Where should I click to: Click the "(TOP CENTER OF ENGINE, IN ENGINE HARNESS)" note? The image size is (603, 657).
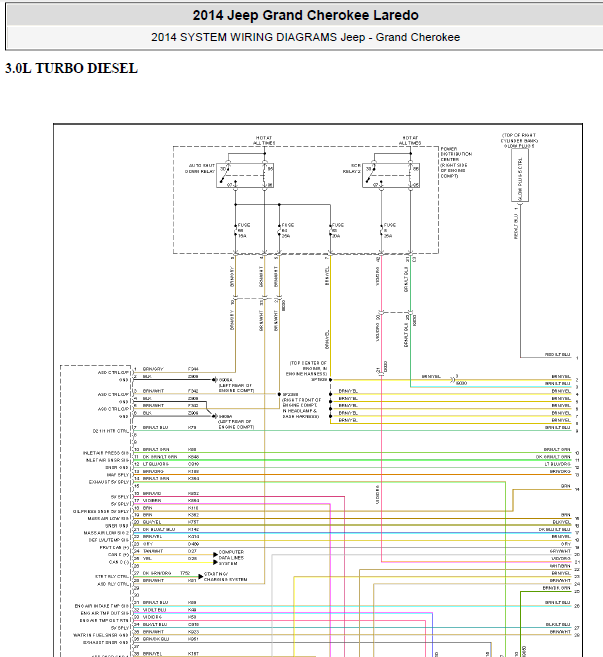click(308, 368)
